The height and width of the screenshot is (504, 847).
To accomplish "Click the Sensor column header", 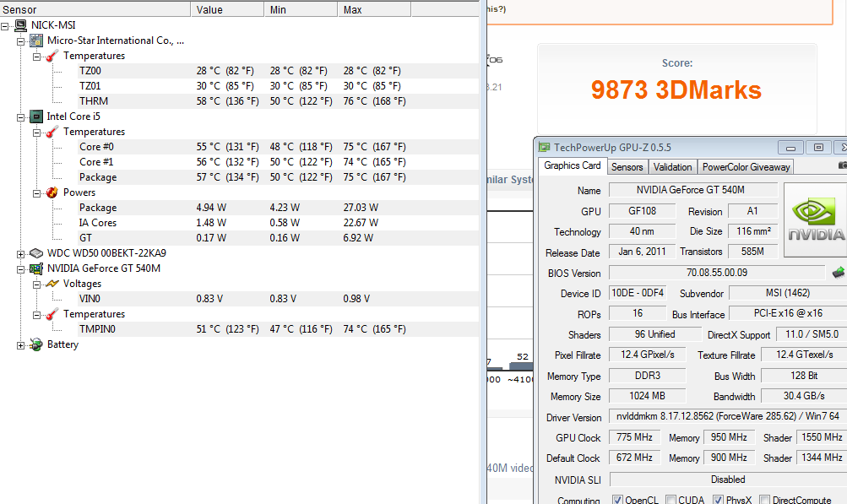I will [95, 9].
